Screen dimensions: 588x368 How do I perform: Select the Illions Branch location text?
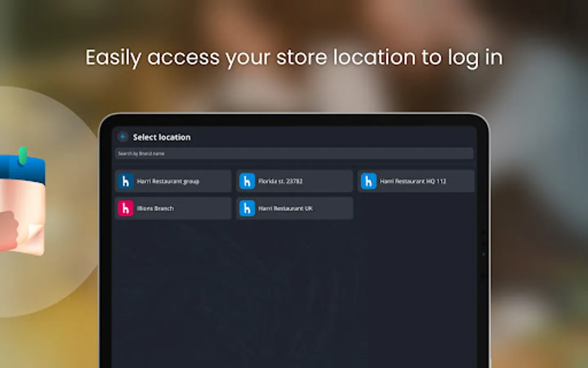coord(155,208)
